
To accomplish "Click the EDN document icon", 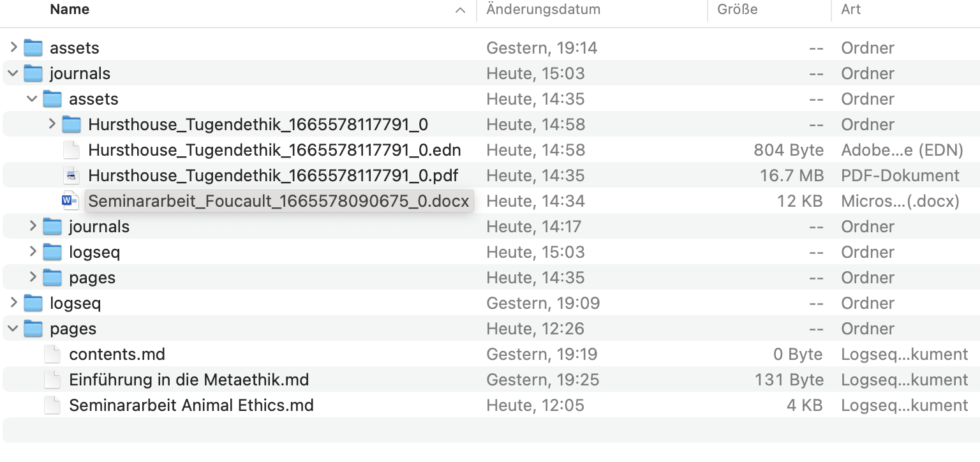I will click(x=71, y=149).
